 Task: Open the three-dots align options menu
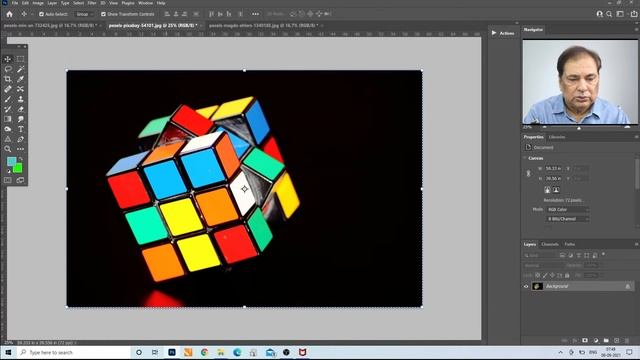[x=256, y=14]
